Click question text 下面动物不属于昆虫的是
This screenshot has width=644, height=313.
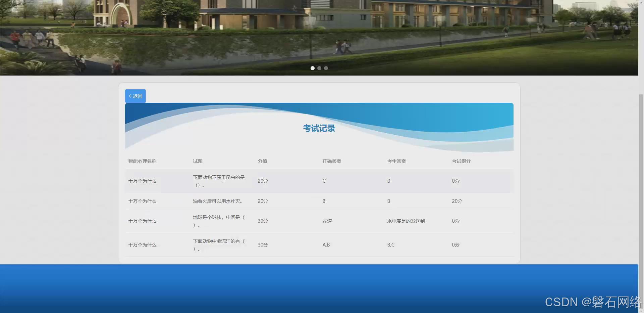click(219, 181)
